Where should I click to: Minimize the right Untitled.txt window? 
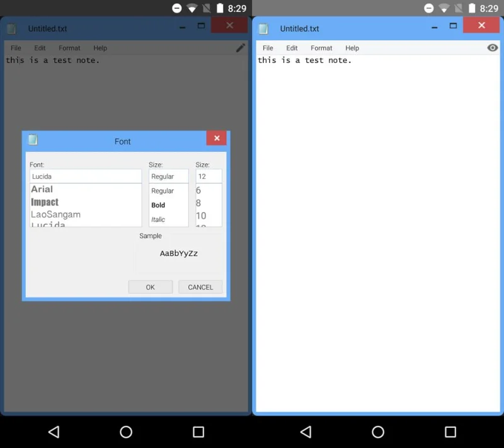(434, 28)
